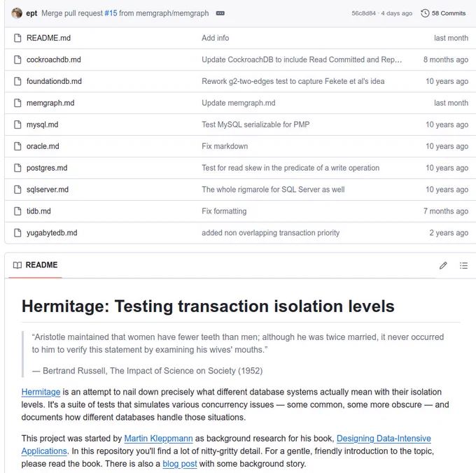Click the ept user avatar
Viewport: 476px width, 473px height.
coord(17,13)
